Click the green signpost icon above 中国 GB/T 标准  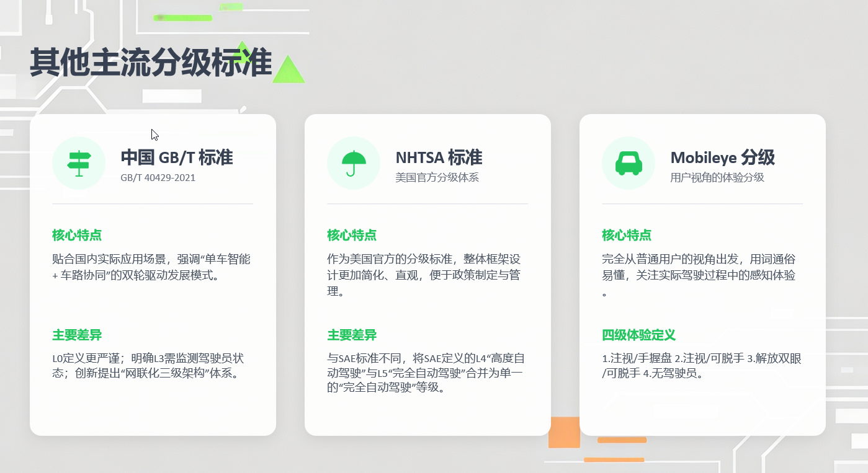tap(79, 163)
